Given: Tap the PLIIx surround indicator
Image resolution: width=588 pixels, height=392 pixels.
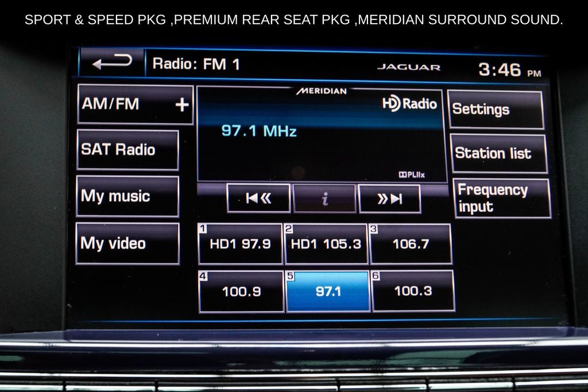Looking at the screenshot, I should click(412, 174).
